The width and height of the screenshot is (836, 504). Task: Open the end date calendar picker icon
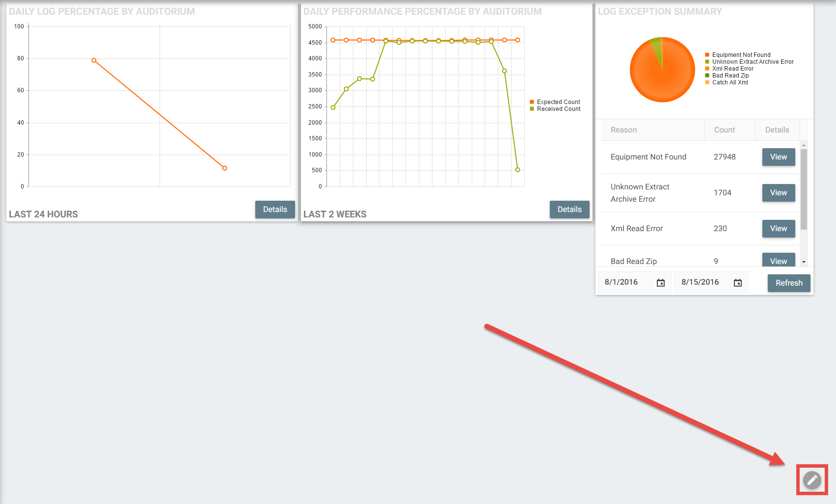pos(737,283)
